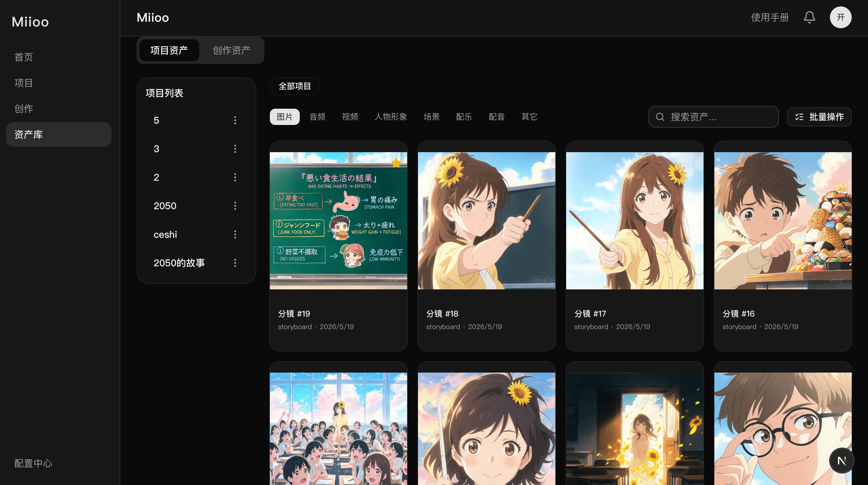This screenshot has height=485, width=868.
Task: Switch to the 创作资产 tab
Action: pyautogui.click(x=231, y=50)
